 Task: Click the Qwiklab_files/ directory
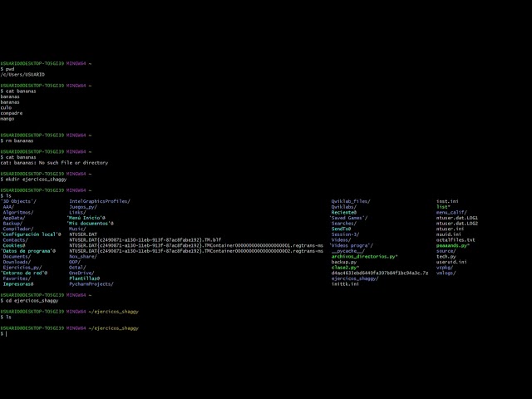[x=351, y=201]
